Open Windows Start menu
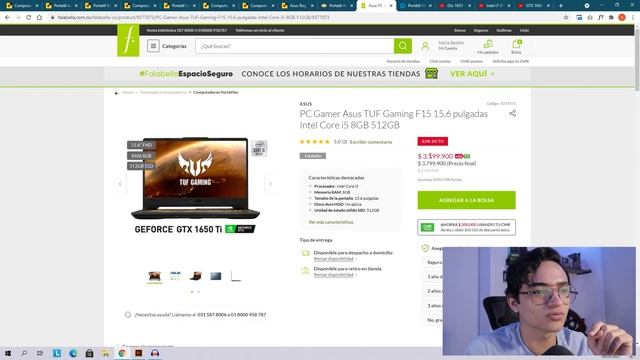 tap(8, 353)
